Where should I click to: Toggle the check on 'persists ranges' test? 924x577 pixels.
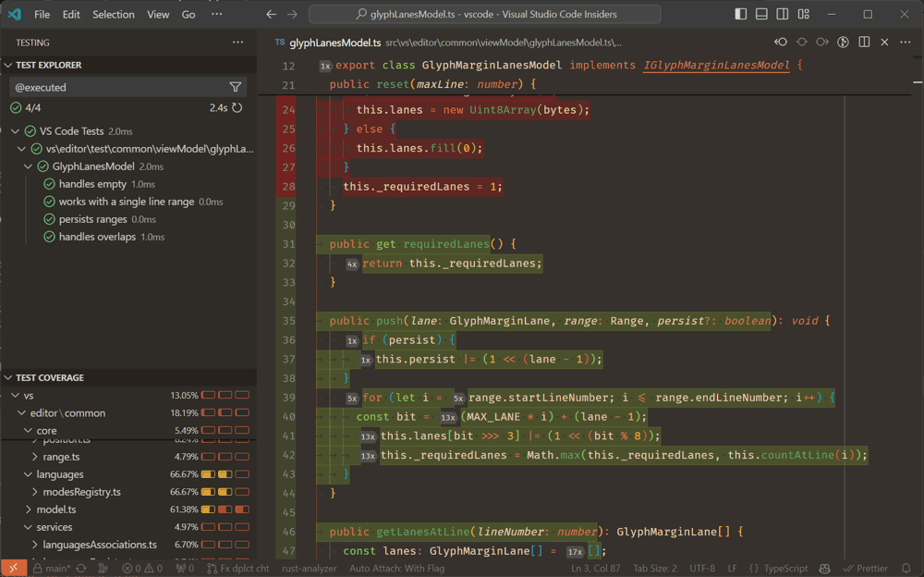coord(49,219)
